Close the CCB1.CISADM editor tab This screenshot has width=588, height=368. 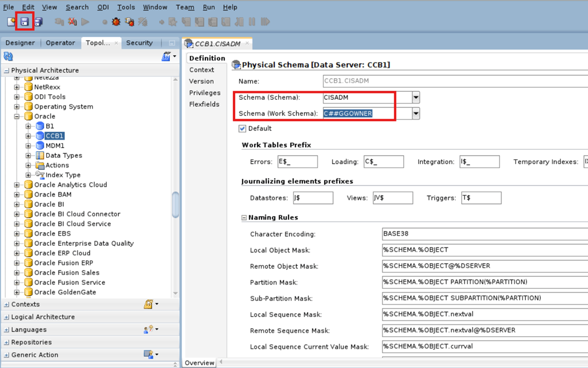pos(247,43)
